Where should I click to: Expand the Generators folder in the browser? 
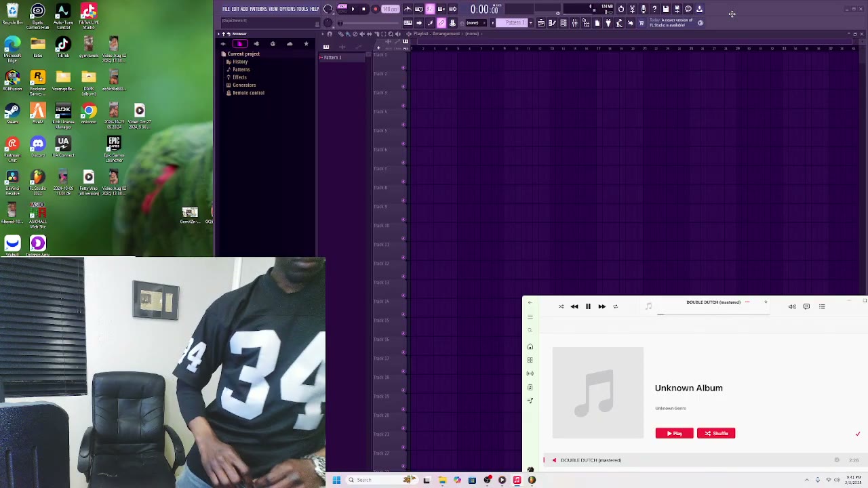point(243,85)
